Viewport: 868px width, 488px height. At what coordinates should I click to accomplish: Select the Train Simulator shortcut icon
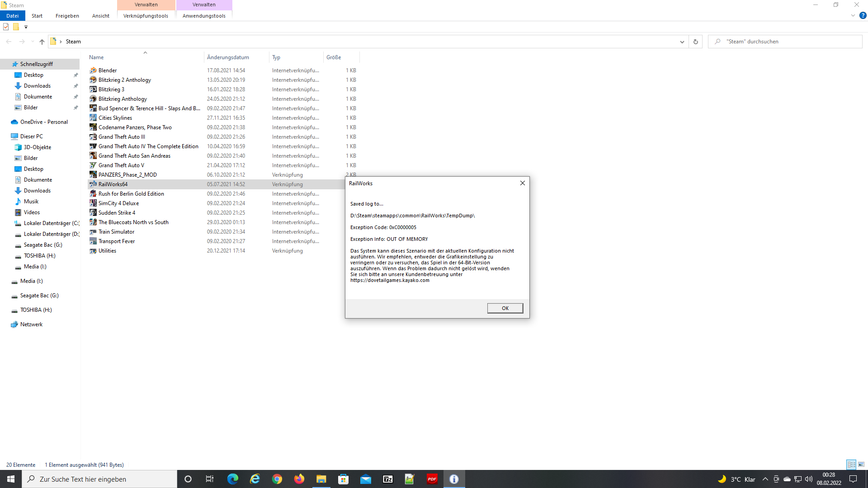coord(93,232)
